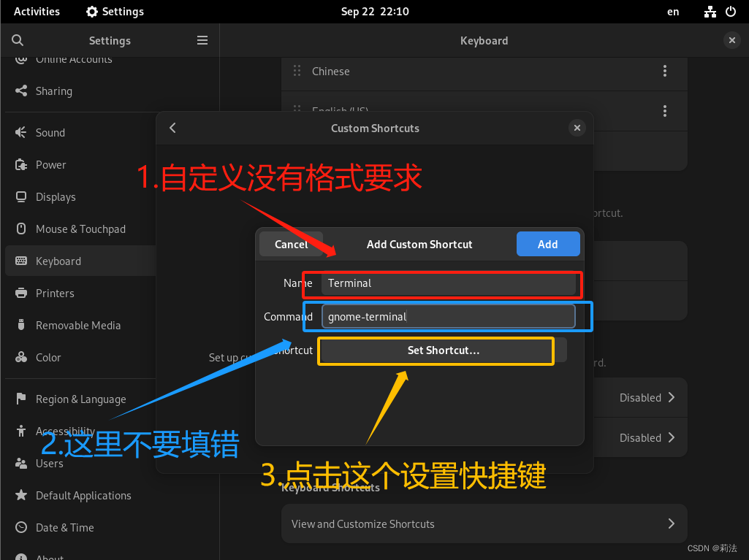Close the Keyboard settings window
Viewport: 749px width, 560px height.
pos(731,41)
